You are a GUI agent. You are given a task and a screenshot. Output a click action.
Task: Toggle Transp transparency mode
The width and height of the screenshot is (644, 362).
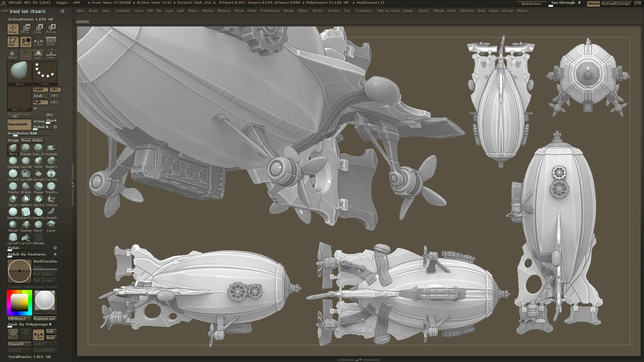point(13,54)
